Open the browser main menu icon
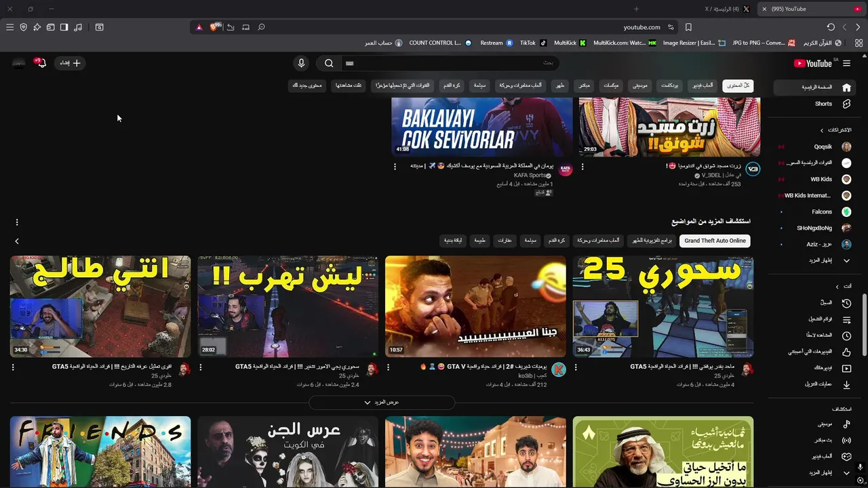This screenshot has width=868, height=488. click(9, 27)
